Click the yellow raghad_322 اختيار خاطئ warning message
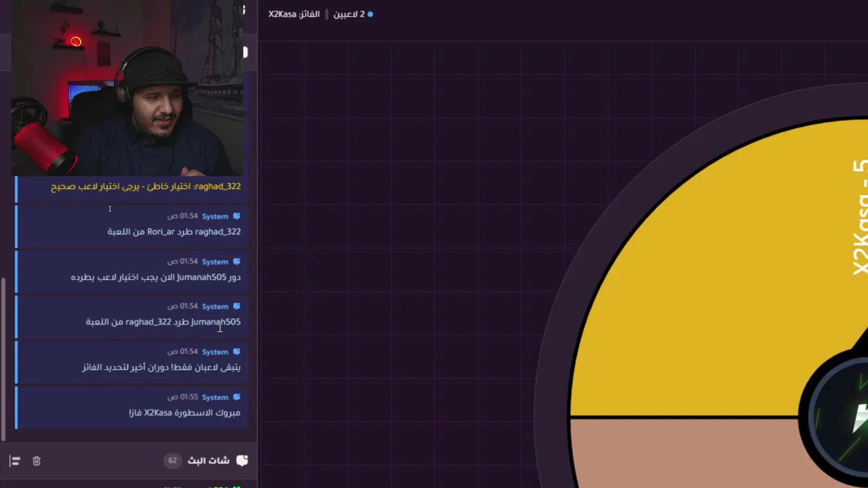 (x=146, y=186)
